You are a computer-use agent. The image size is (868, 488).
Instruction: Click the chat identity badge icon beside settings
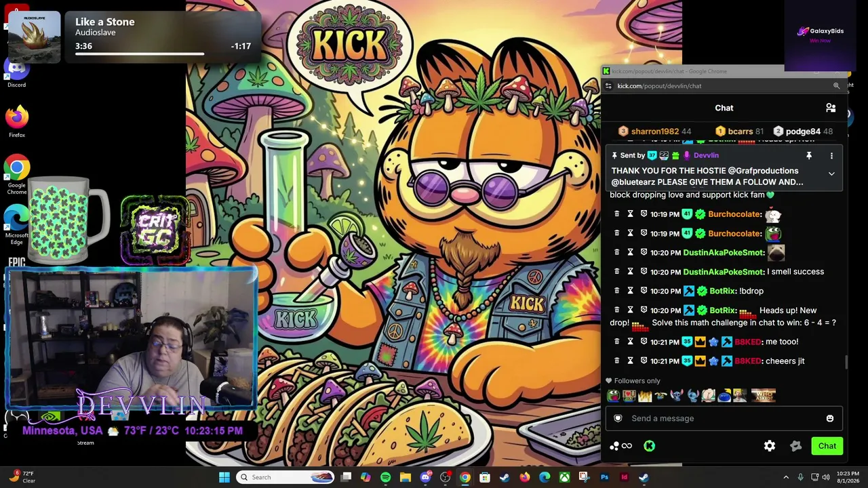[796, 446]
